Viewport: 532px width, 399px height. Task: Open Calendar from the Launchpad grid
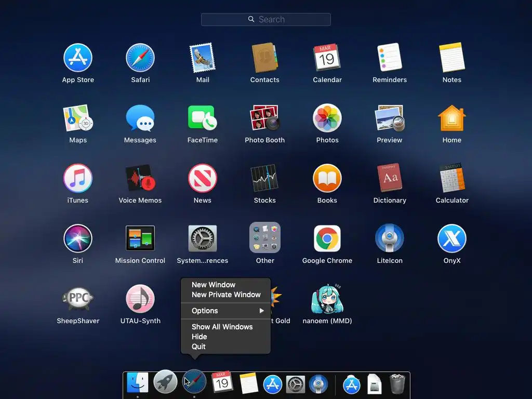coord(327,57)
